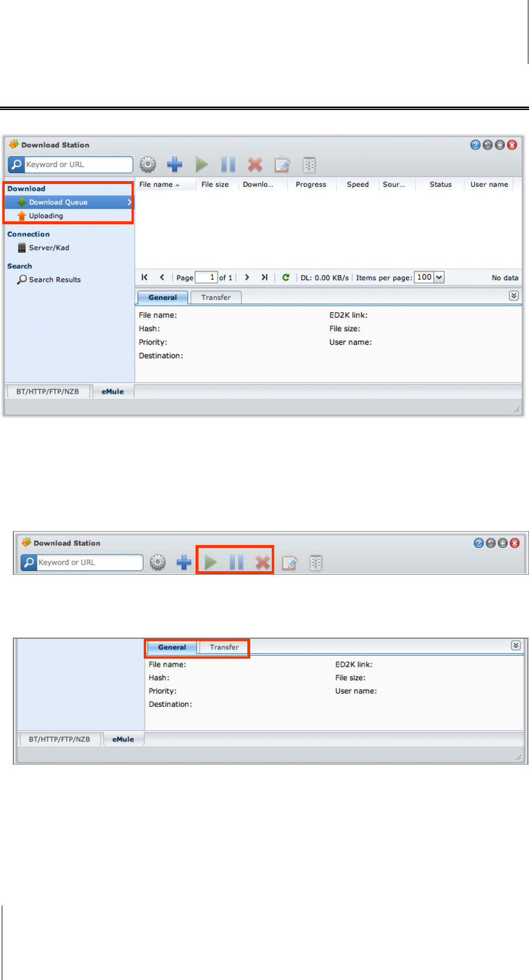529x980 pixels.
Task: Open Items per page dropdown
Action: (x=429, y=277)
